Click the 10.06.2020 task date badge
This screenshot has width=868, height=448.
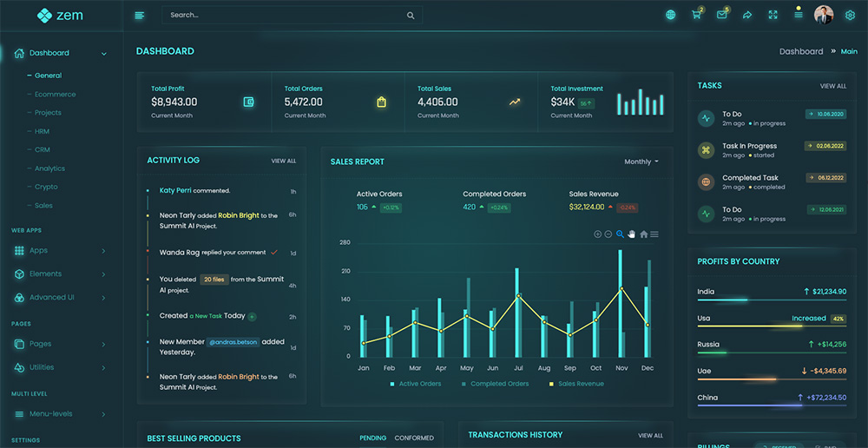tap(826, 114)
